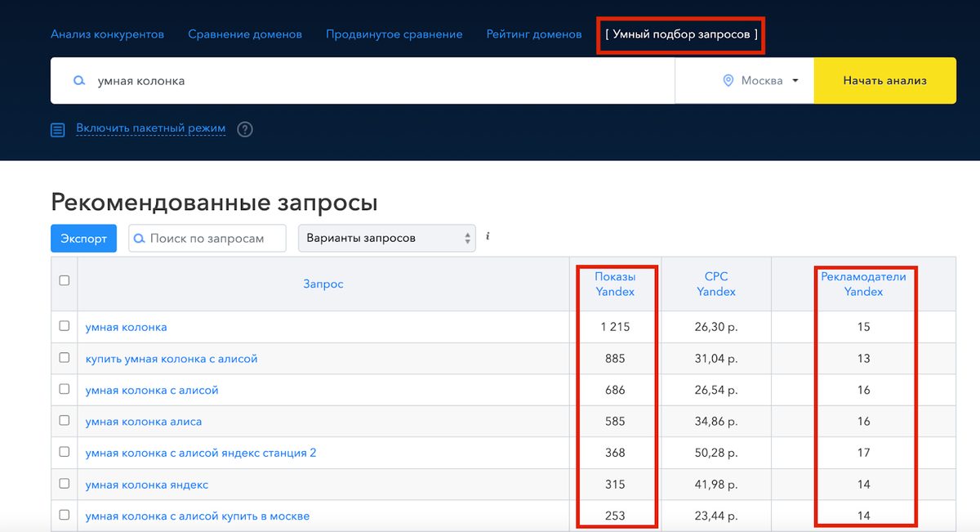Tick the checkbox for "умная колонка с алисой"
The width and height of the screenshot is (980, 532).
[65, 390]
